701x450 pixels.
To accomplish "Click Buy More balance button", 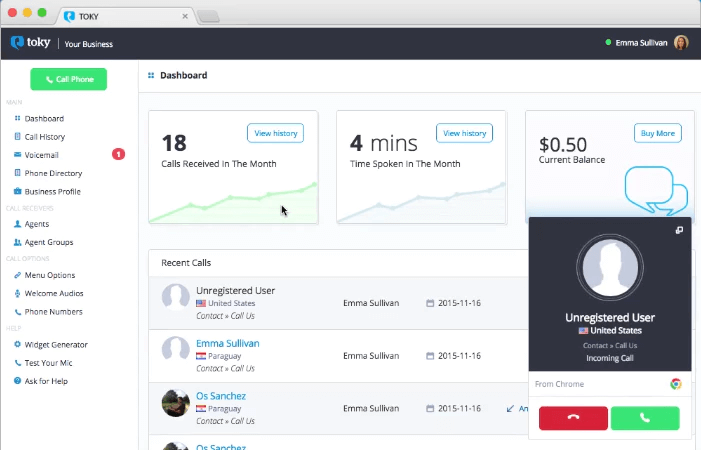I will point(658,133).
